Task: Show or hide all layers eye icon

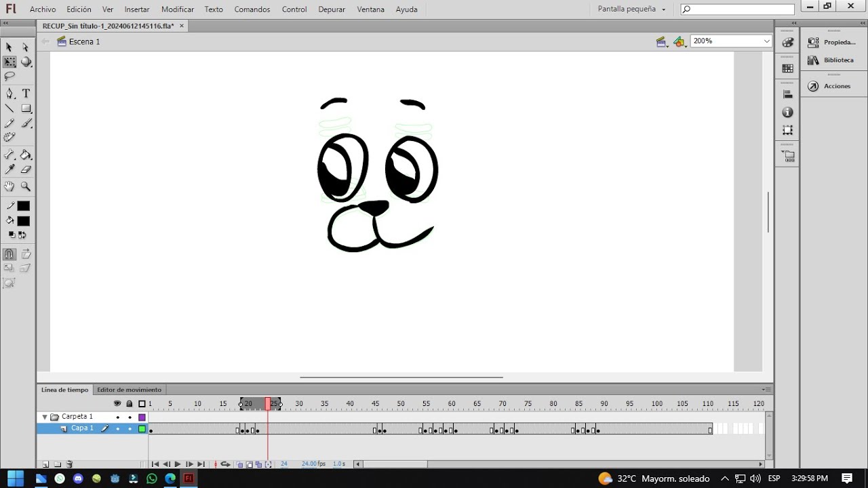Action: [x=117, y=404]
